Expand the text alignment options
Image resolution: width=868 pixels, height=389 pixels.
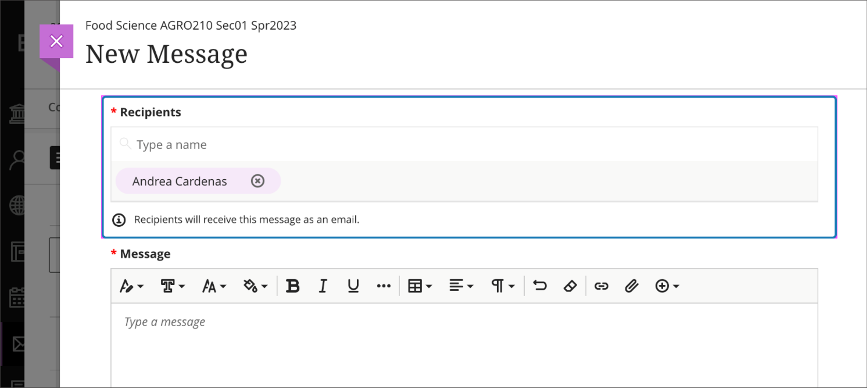coord(461,286)
